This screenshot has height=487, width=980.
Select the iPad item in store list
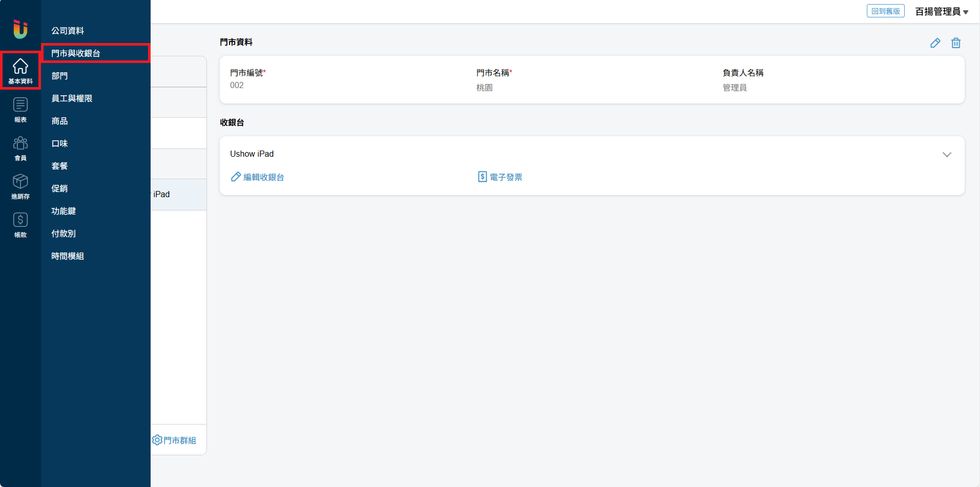[174, 195]
